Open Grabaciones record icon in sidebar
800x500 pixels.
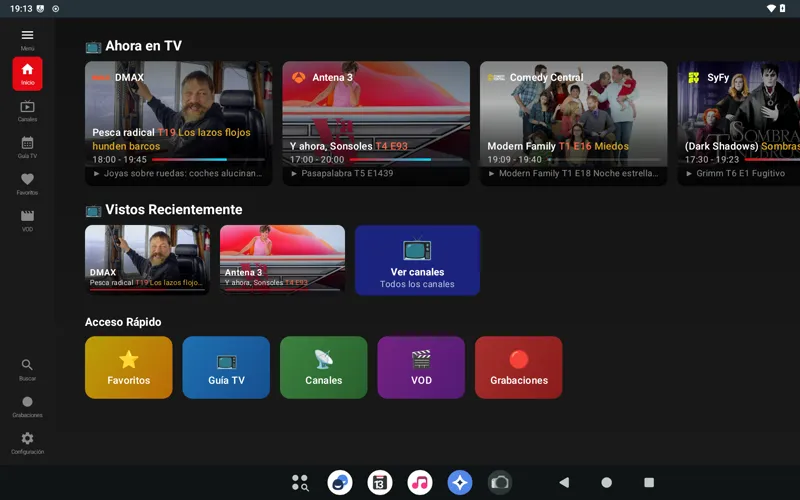27,407
